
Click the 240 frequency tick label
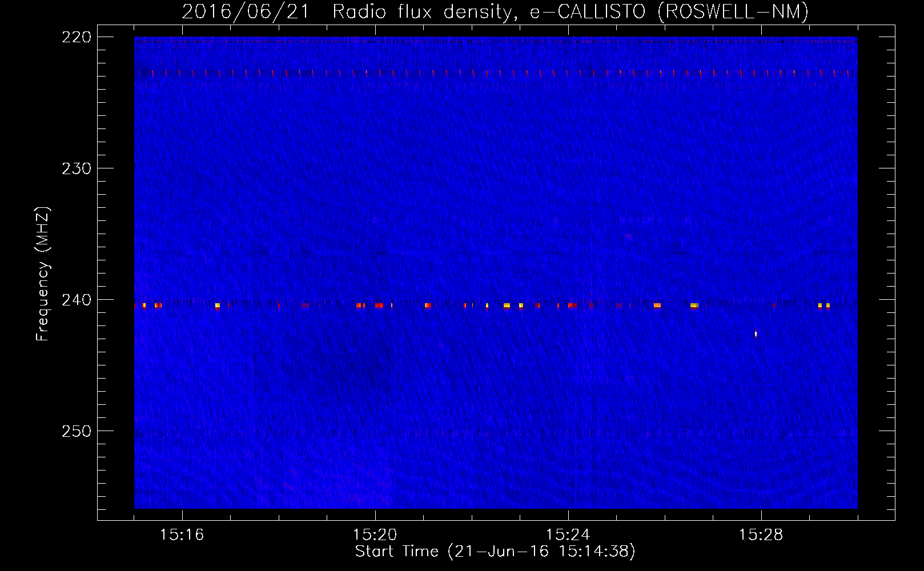(x=77, y=300)
